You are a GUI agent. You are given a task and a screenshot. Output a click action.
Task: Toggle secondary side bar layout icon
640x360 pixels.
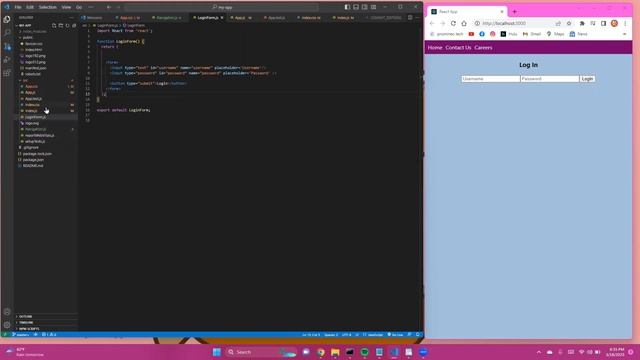click(364, 7)
